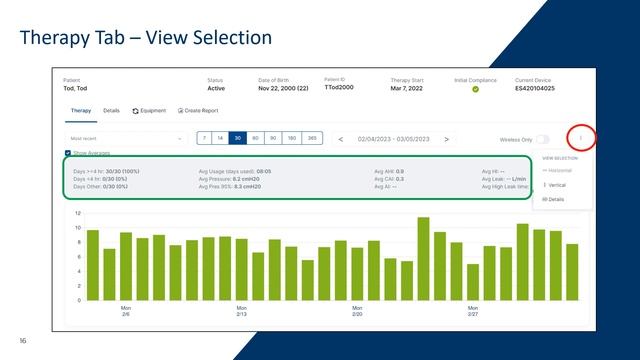
Task: Select the 7-day range button
Action: tap(204, 138)
